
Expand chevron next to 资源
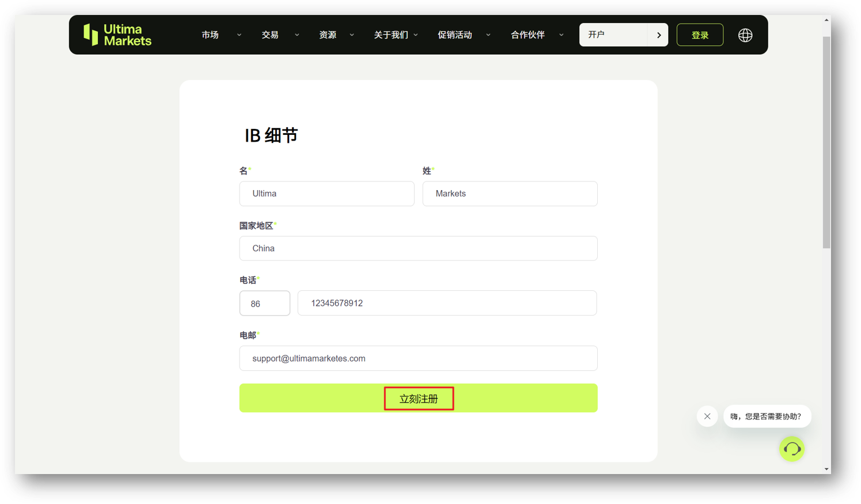[x=352, y=35]
